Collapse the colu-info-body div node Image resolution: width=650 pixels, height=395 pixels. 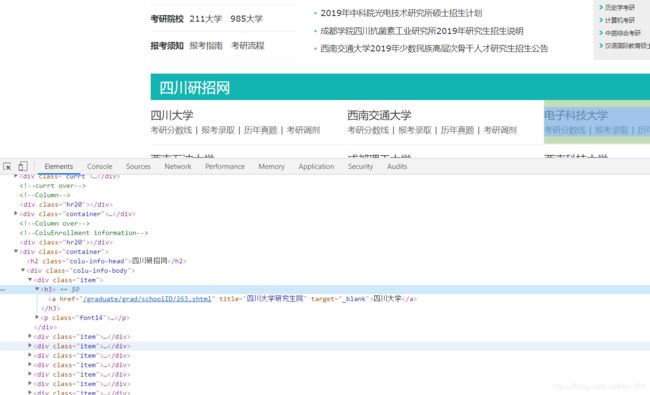[23, 270]
